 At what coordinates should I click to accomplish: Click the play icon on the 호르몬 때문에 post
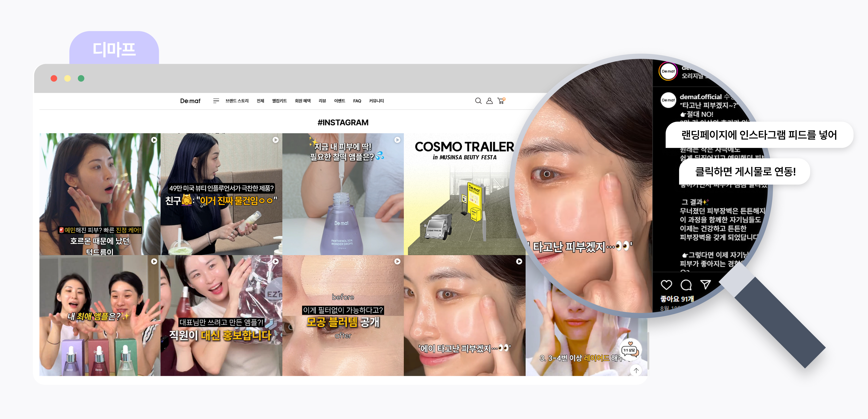point(154,140)
